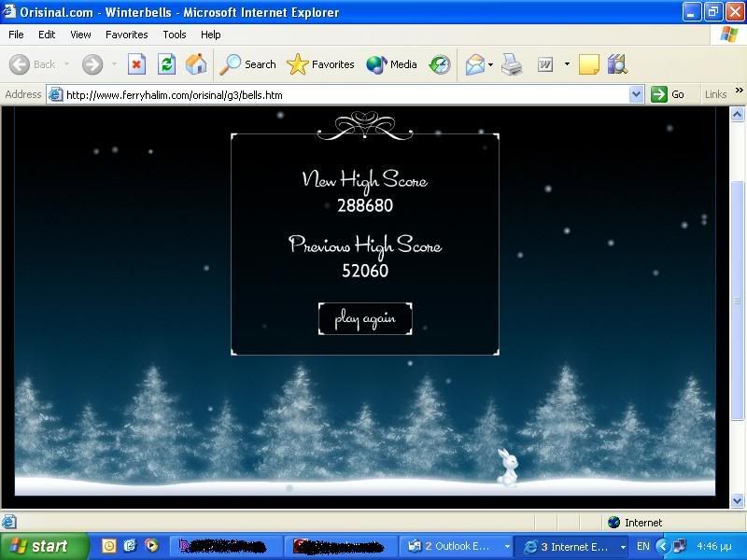The width and height of the screenshot is (747, 560).
Task: Open the History clock icon
Action: [439, 64]
